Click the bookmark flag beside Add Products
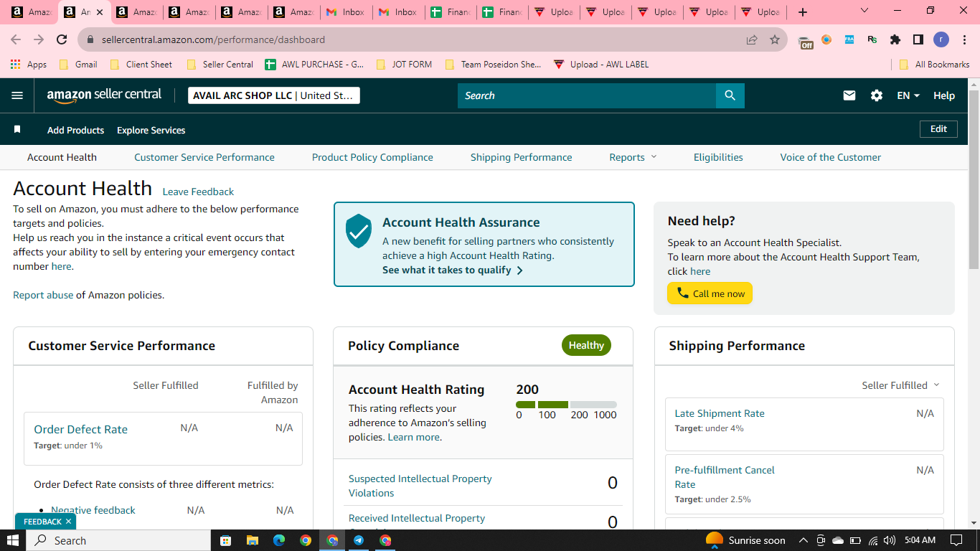 click(x=17, y=130)
